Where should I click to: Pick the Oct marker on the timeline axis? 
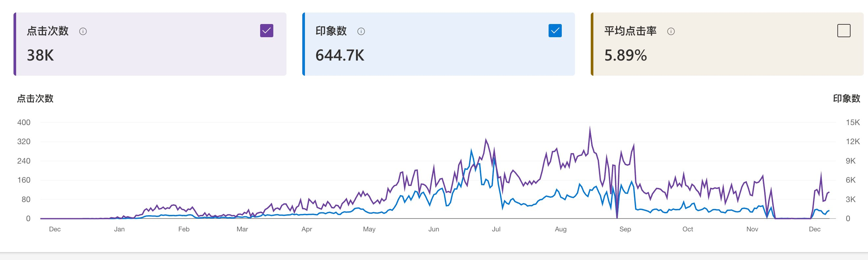point(688,229)
